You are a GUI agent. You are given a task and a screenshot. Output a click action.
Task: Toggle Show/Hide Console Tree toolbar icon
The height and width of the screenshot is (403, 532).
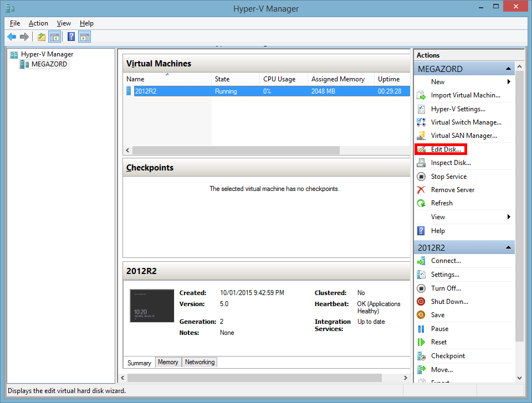tap(55, 37)
